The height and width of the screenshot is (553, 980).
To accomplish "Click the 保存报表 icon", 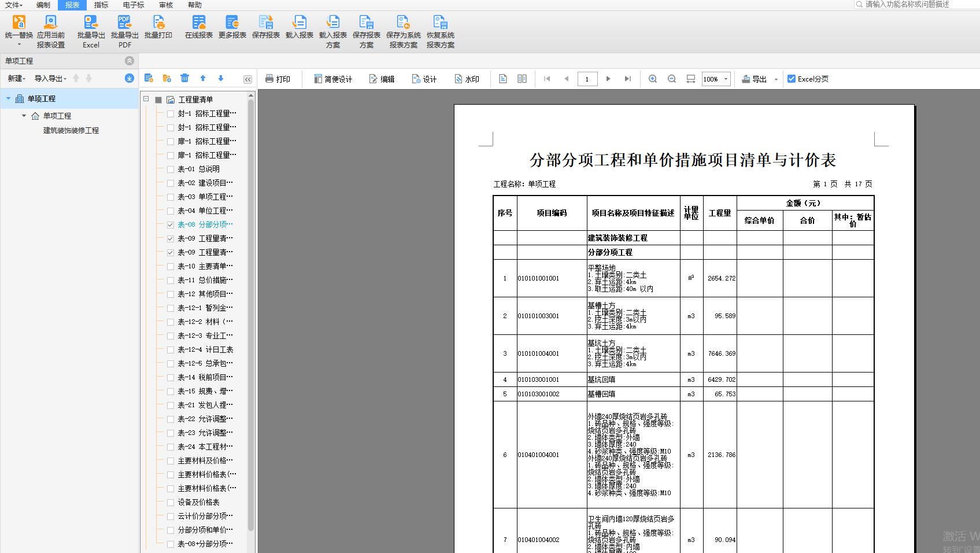I will click(x=266, y=22).
